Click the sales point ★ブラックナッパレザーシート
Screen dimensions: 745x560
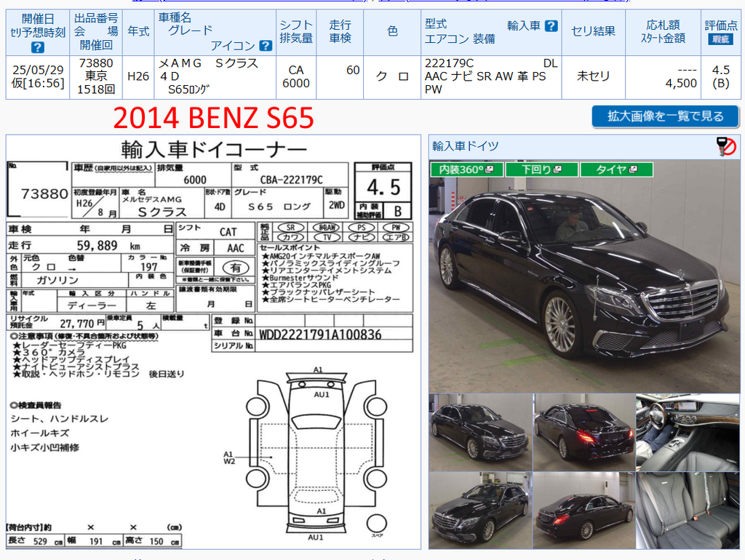click(x=319, y=292)
